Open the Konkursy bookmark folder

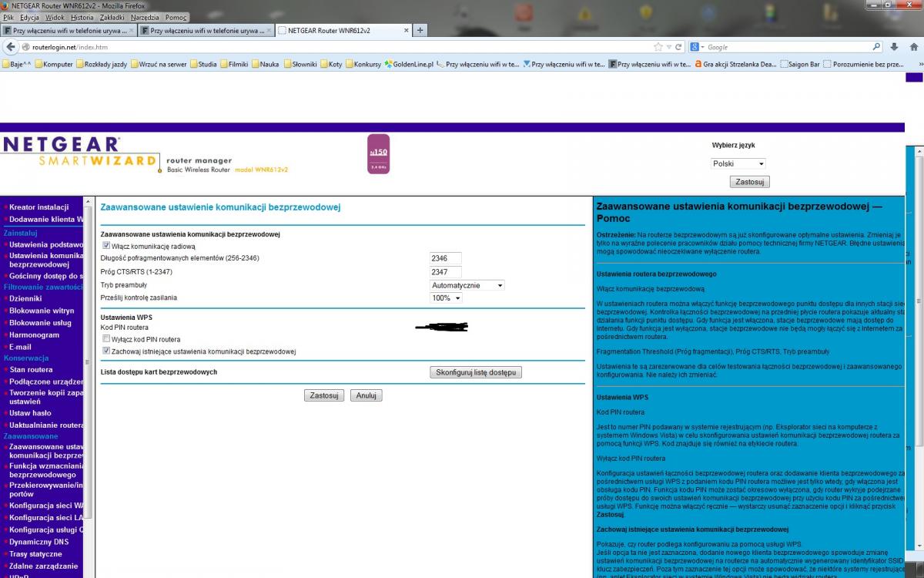pyautogui.click(x=363, y=64)
